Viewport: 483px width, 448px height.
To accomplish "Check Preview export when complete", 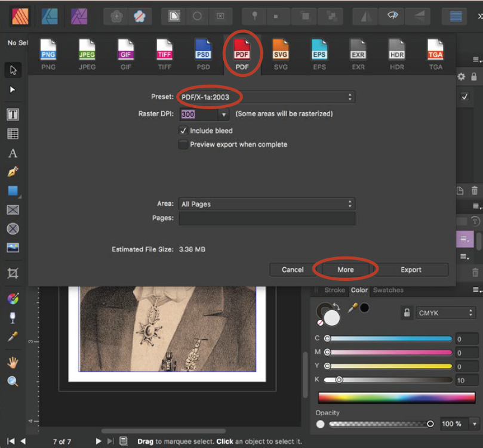I will coord(184,144).
